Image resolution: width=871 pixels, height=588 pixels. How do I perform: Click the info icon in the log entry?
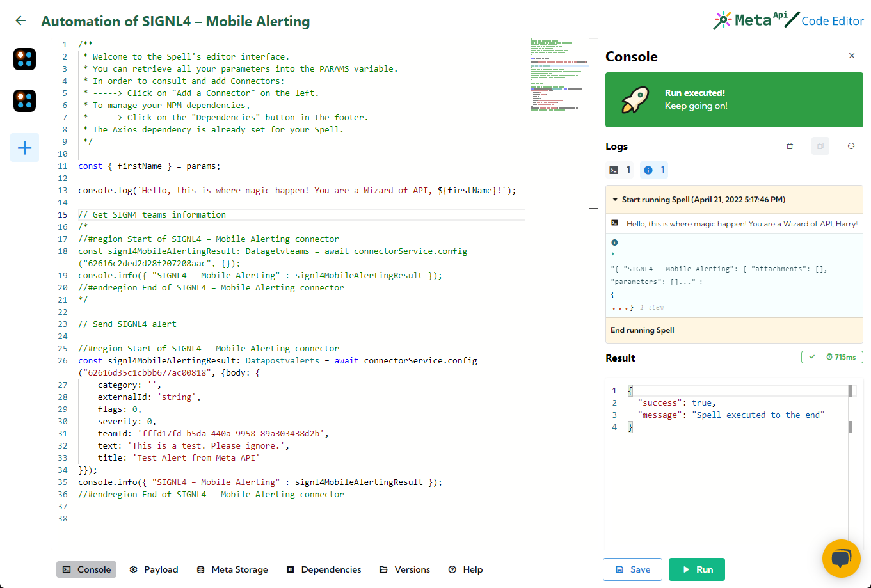(614, 242)
